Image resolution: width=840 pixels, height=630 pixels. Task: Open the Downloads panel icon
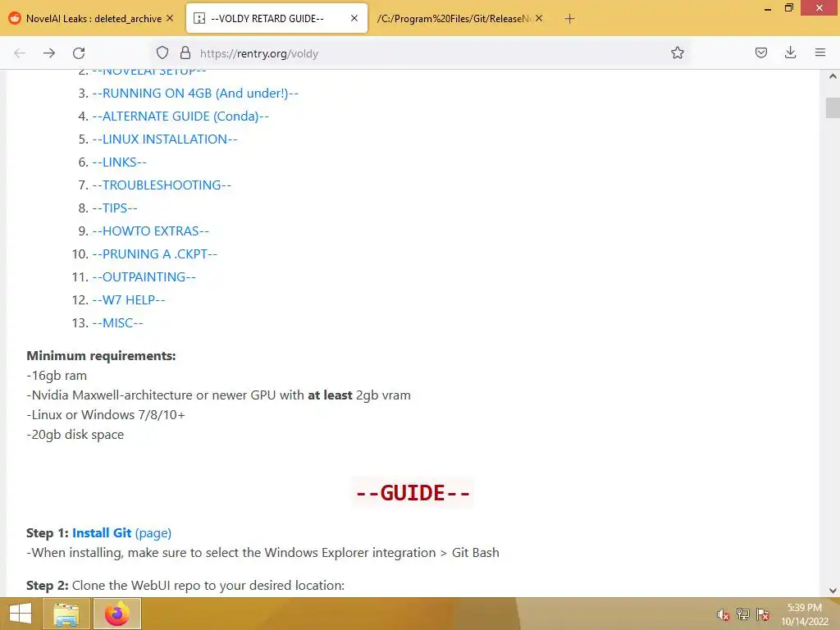[790, 52]
